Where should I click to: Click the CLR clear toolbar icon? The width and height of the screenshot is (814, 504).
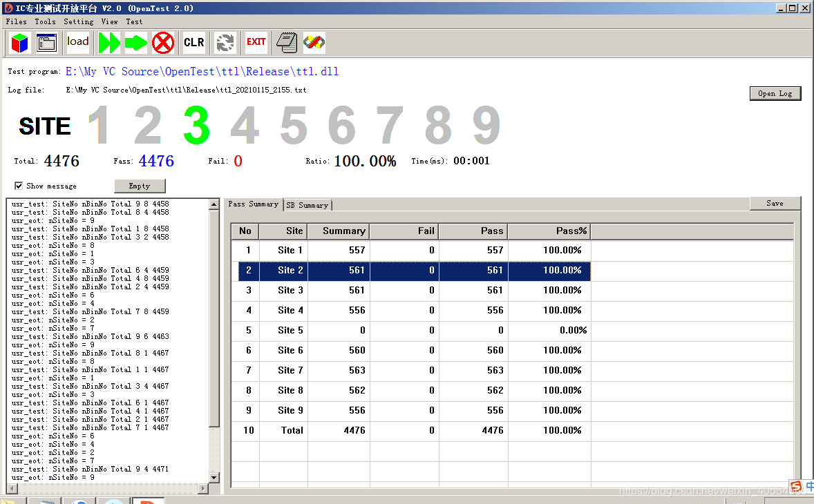(x=194, y=43)
